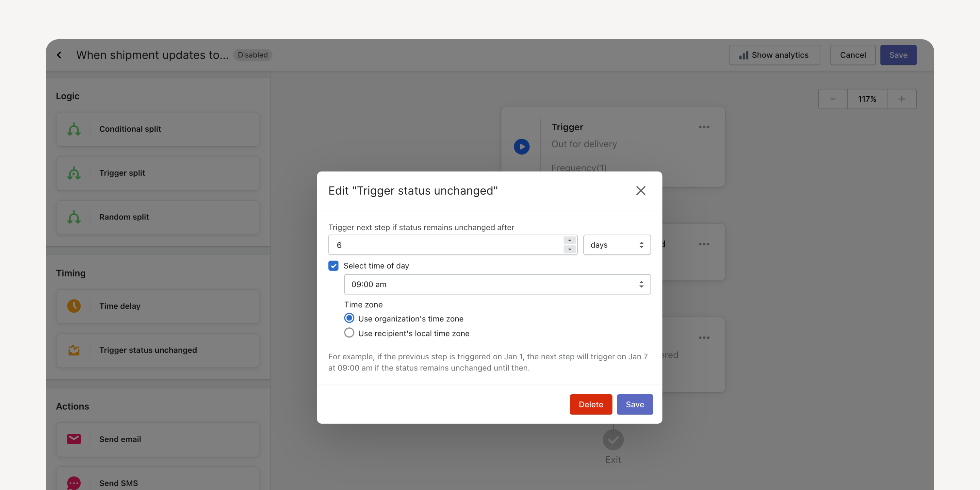Click the Time delay clock icon
The width and height of the screenshot is (980, 490).
click(x=74, y=306)
